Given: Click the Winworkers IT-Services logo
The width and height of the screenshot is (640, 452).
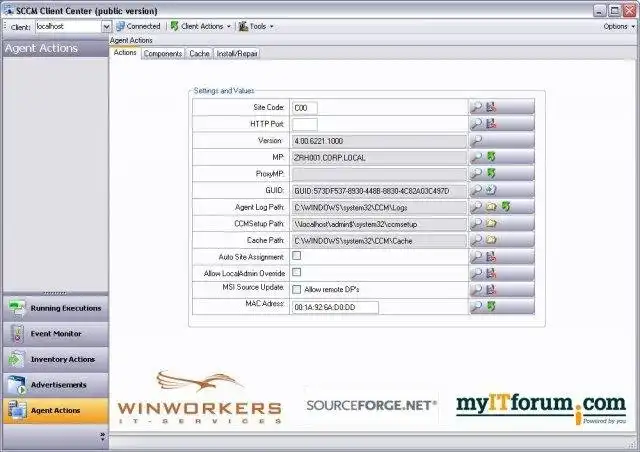Looking at the screenshot, I should 200,397.
